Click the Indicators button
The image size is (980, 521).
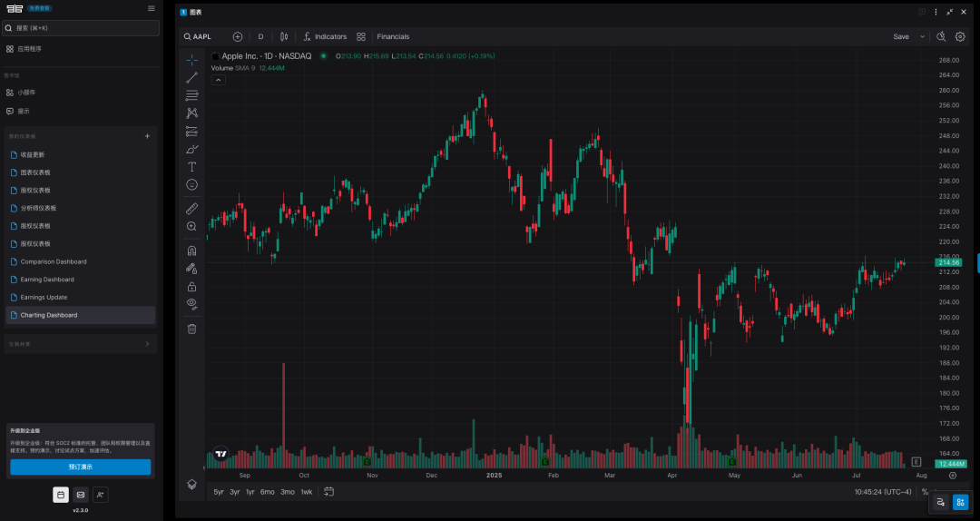pyautogui.click(x=324, y=37)
